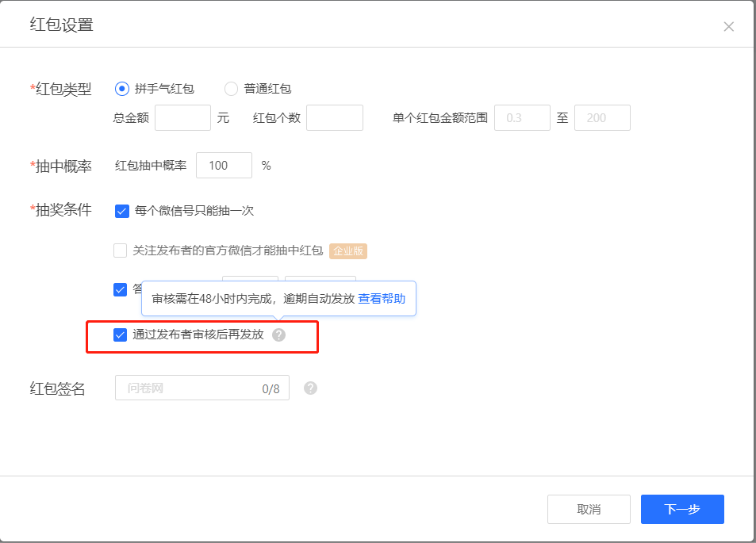Click help icon next to 红包签名 field
Viewport: 756px width, 543px height.
coord(310,388)
